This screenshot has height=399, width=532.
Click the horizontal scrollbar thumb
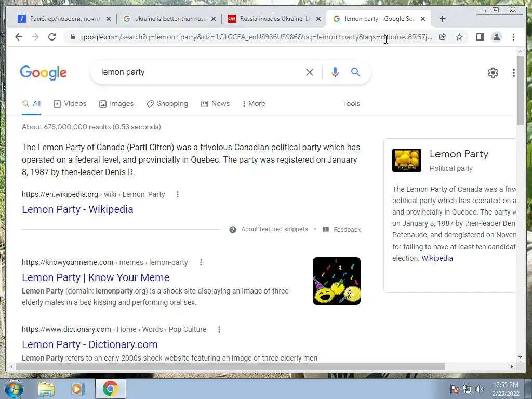pos(230,366)
